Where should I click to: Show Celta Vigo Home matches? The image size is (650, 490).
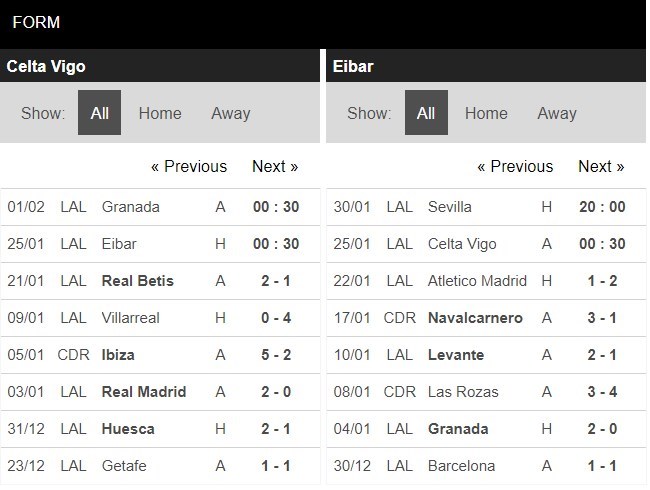(160, 113)
